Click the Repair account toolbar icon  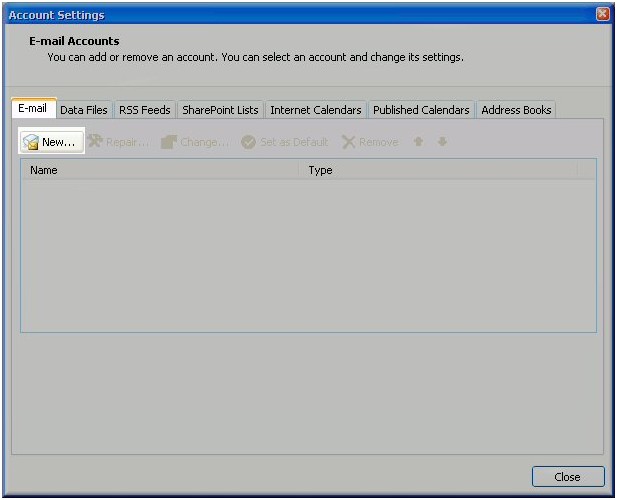click(x=96, y=142)
